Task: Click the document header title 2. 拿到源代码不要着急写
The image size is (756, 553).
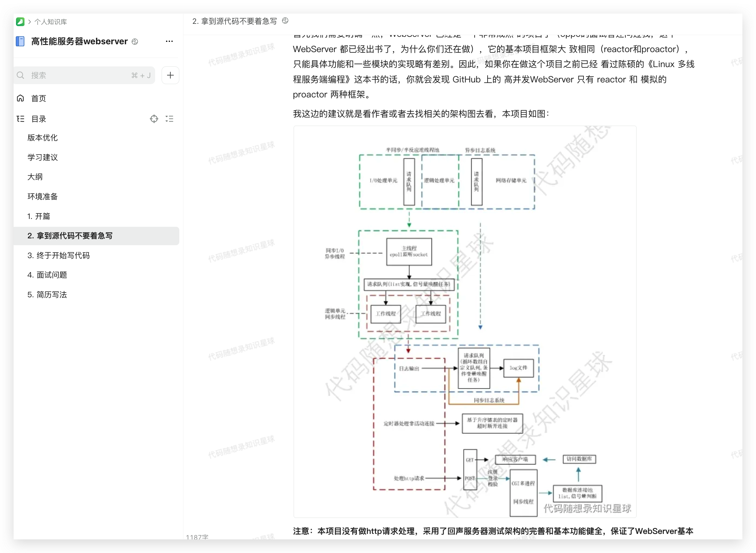Action: click(x=234, y=21)
